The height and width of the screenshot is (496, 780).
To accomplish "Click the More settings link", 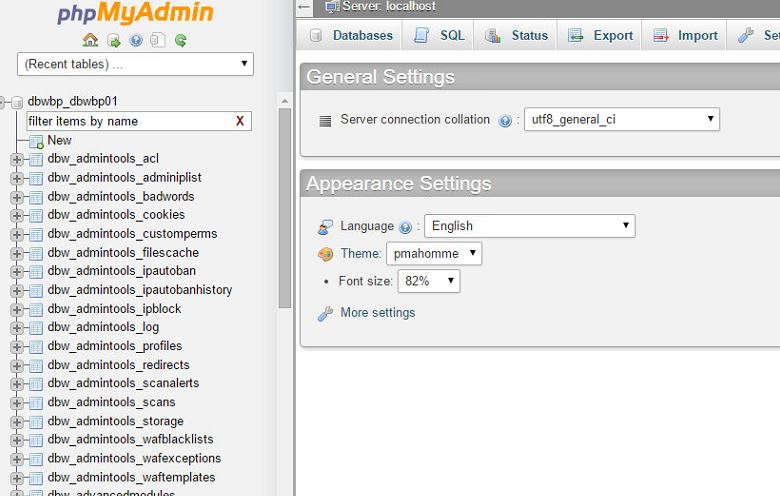I will 377,313.
